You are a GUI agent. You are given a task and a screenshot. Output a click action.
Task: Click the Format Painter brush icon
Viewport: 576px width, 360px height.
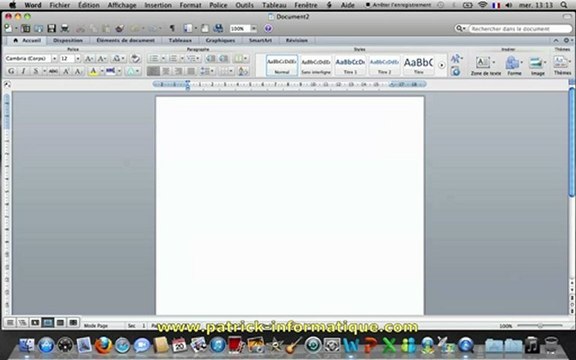119,28
